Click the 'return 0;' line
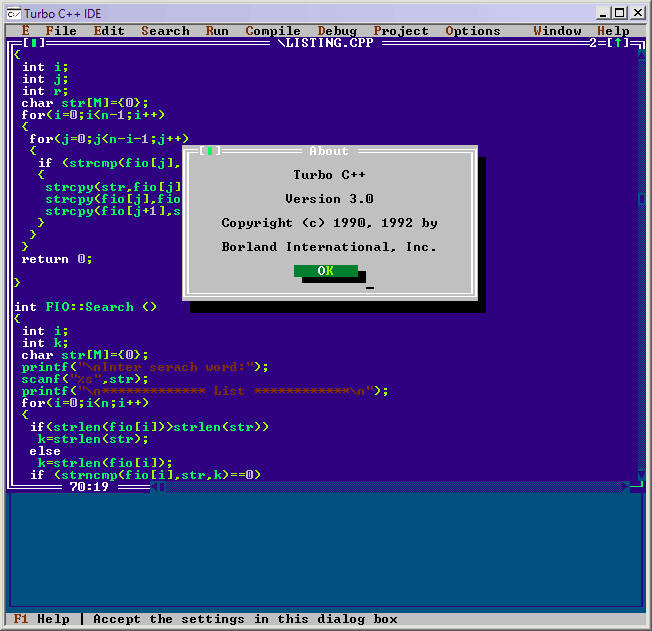This screenshot has width=652, height=631. pyautogui.click(x=57, y=259)
